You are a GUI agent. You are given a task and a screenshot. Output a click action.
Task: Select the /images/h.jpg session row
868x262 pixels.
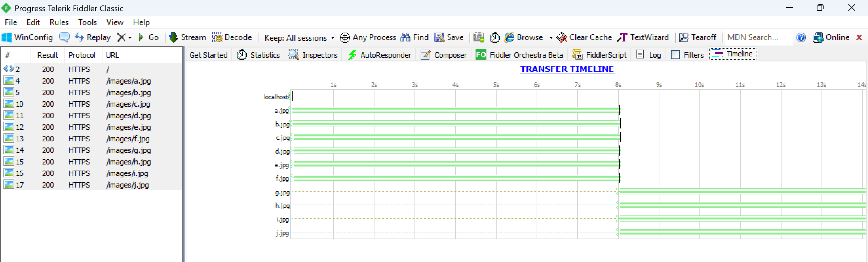[92, 162]
